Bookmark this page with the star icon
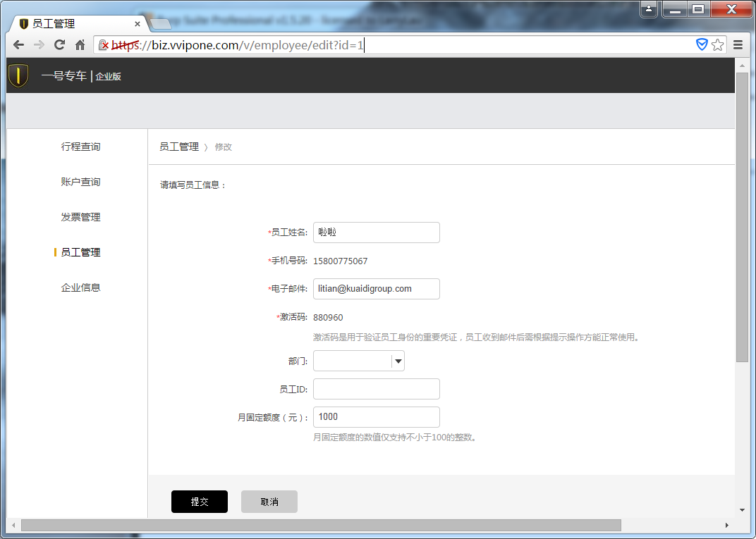The width and height of the screenshot is (756, 539). point(717,45)
